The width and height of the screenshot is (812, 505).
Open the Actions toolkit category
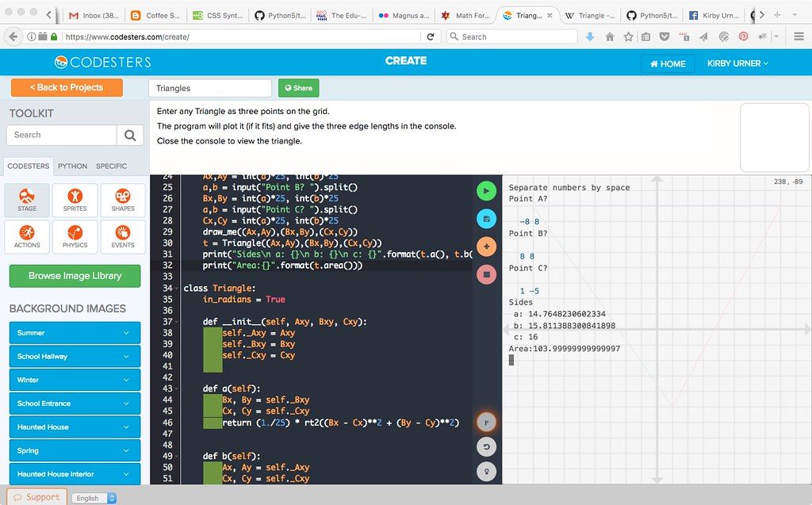[x=27, y=237]
